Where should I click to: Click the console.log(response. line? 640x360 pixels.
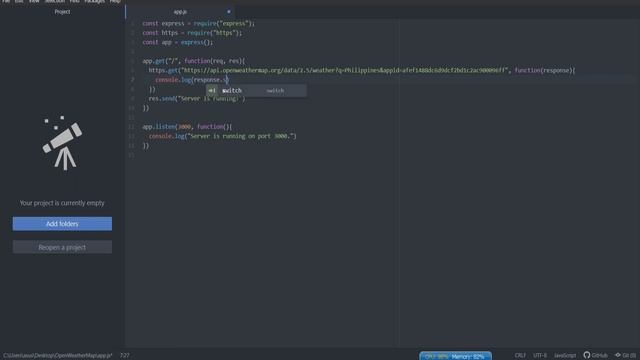[192, 80]
